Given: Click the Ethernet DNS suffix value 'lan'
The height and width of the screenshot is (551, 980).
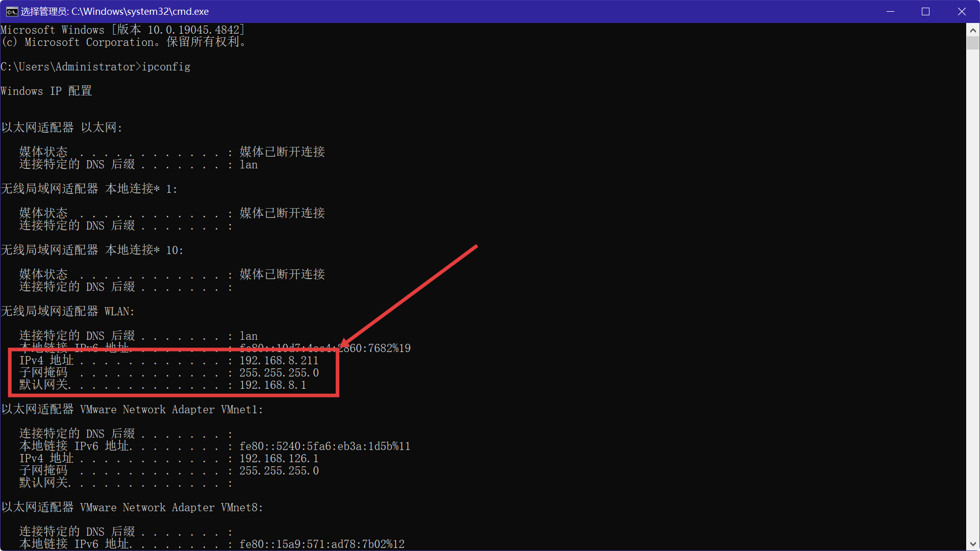Looking at the screenshot, I should (x=249, y=165).
